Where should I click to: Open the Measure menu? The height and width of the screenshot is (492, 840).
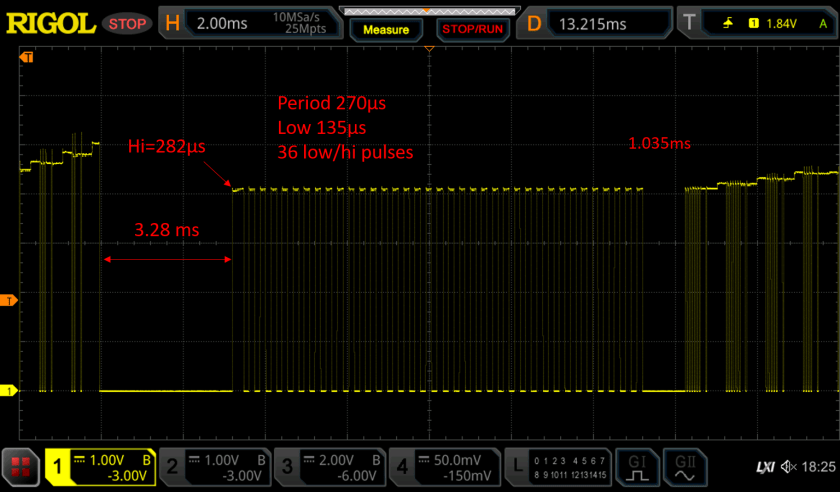(386, 29)
